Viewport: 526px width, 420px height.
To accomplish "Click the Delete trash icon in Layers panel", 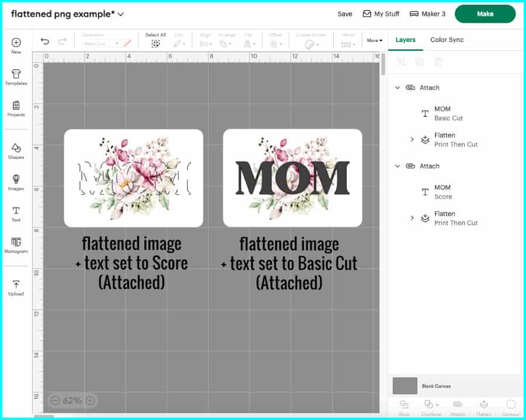I will coord(438,62).
